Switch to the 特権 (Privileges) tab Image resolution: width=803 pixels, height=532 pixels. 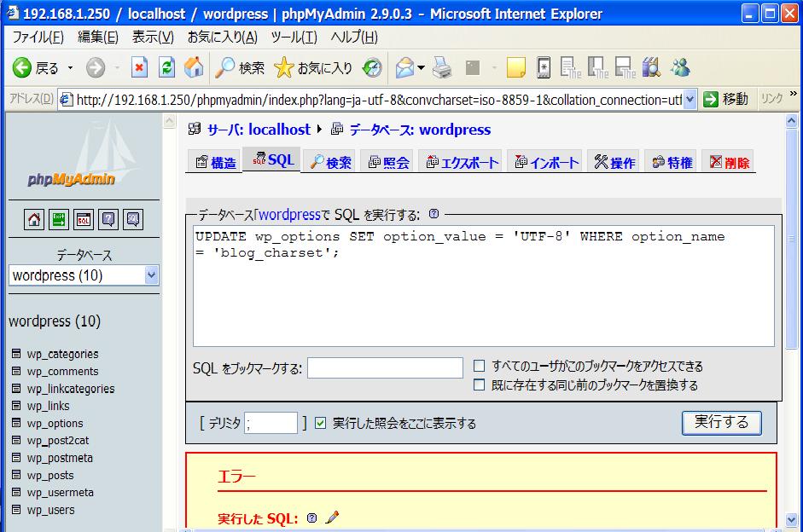click(x=672, y=162)
